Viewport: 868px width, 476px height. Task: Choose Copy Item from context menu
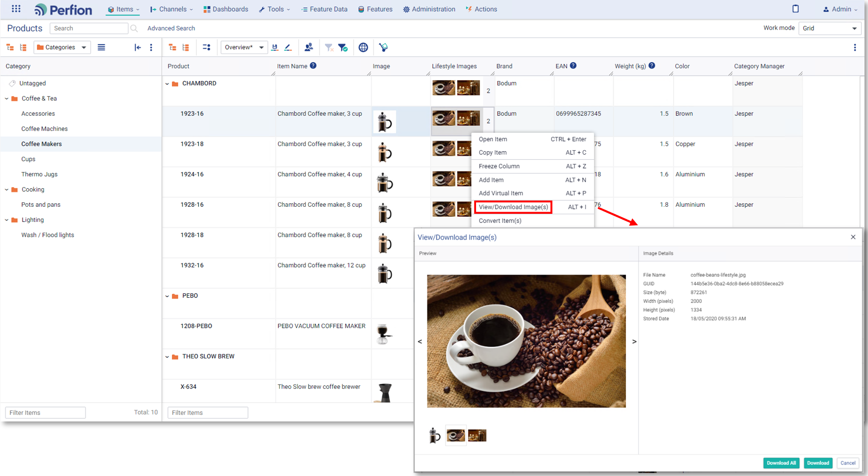tap(532, 153)
